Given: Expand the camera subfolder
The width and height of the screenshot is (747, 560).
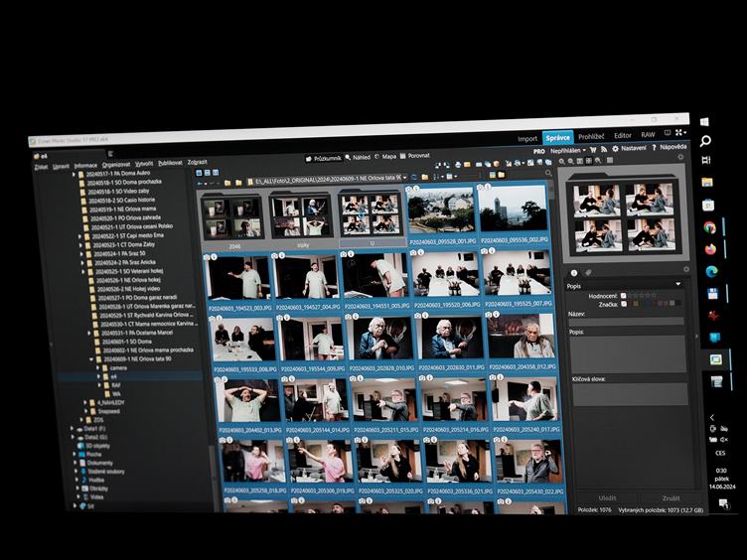Looking at the screenshot, I should tap(98, 368).
